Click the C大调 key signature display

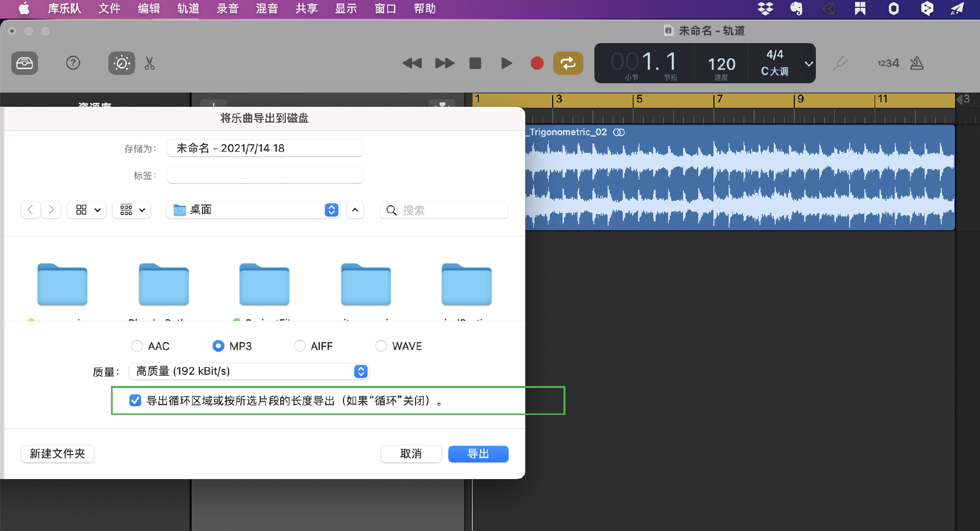[775, 72]
